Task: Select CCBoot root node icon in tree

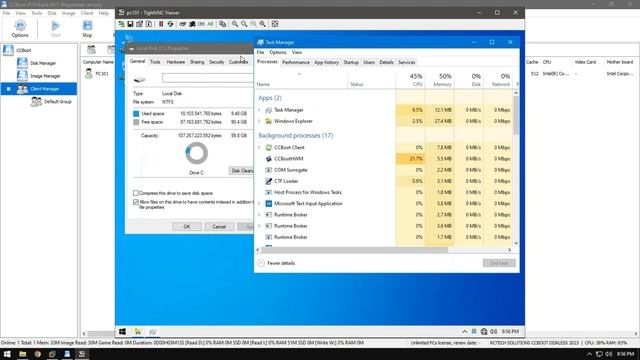Action: click(8, 50)
